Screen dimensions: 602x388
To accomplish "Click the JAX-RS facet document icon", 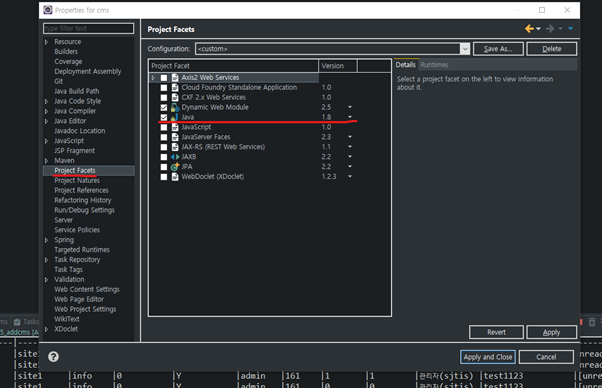I will [x=175, y=147].
